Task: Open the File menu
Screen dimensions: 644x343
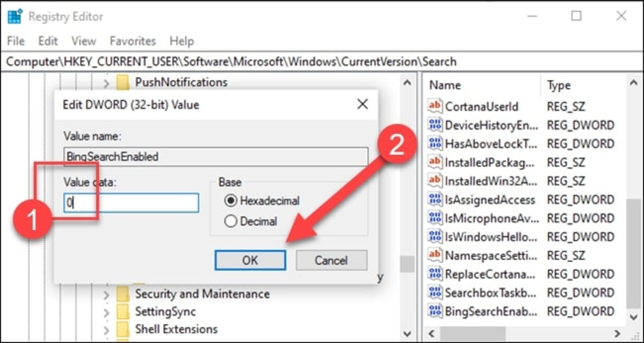Action: (16, 41)
